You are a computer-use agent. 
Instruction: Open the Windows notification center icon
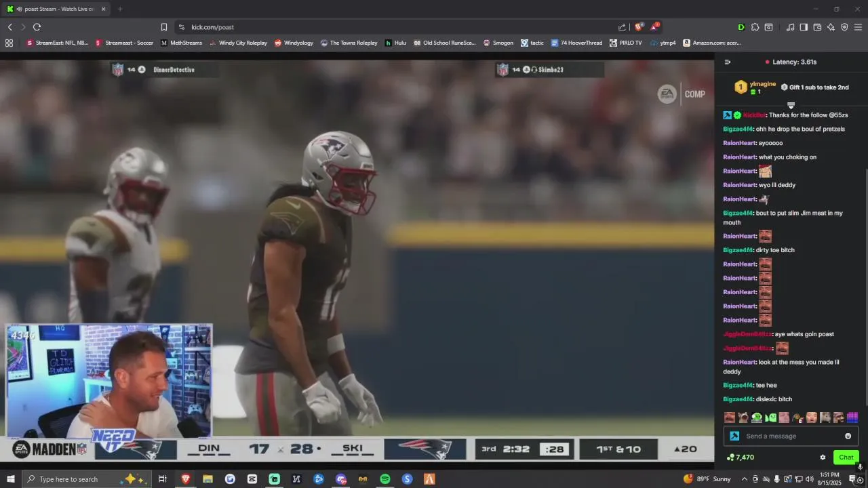pos(852,479)
